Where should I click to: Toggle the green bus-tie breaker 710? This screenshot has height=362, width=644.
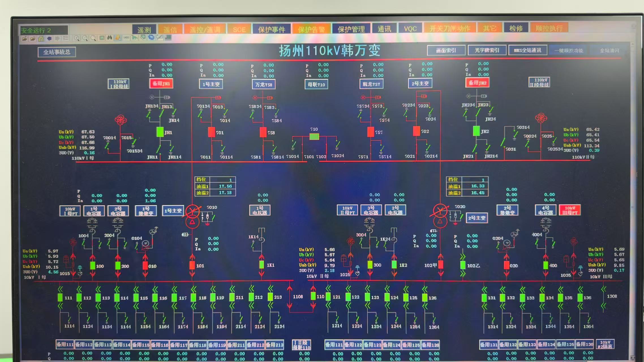coord(314,137)
